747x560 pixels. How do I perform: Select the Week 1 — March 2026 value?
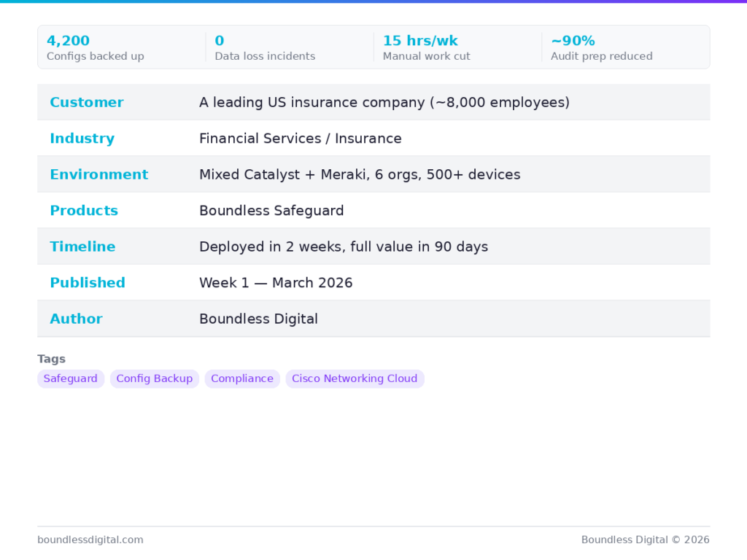coord(276,283)
